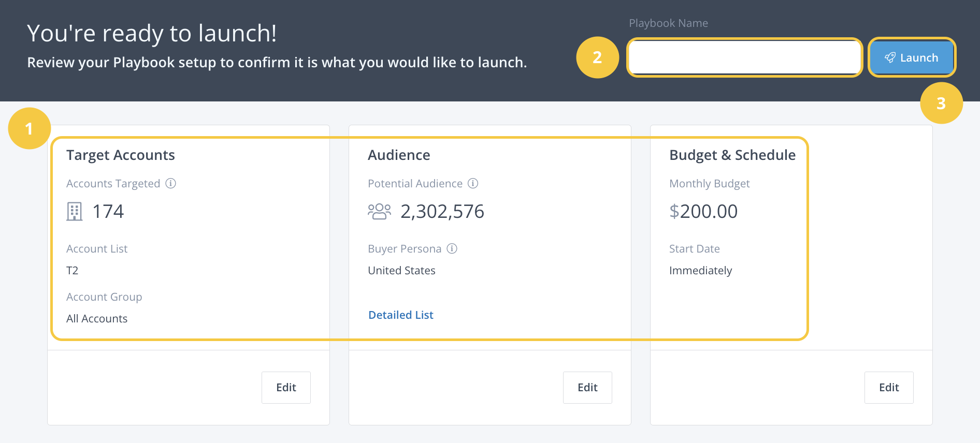Screen dimensions: 980x443
Task: Click the Immediately start date value
Action: tap(700, 270)
